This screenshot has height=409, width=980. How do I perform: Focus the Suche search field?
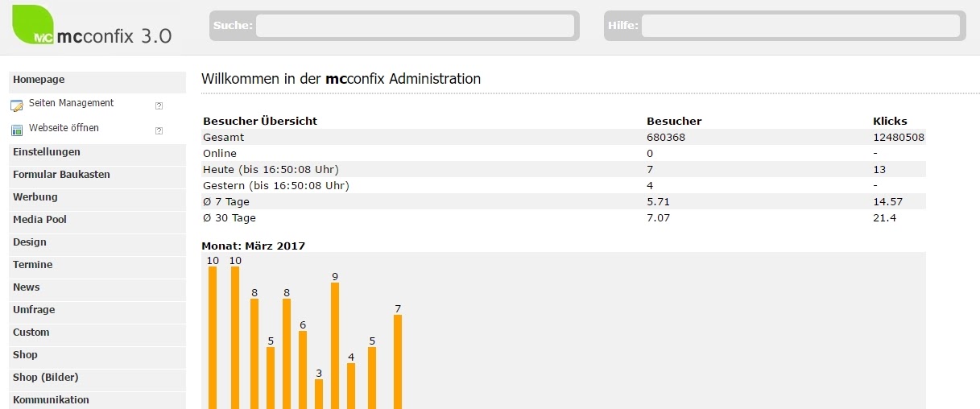[x=415, y=26]
